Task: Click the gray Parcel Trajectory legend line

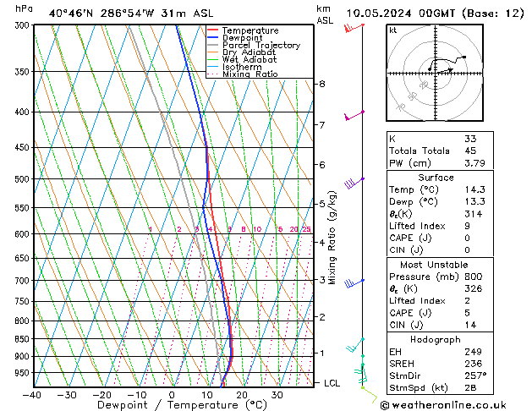Action: coord(212,45)
